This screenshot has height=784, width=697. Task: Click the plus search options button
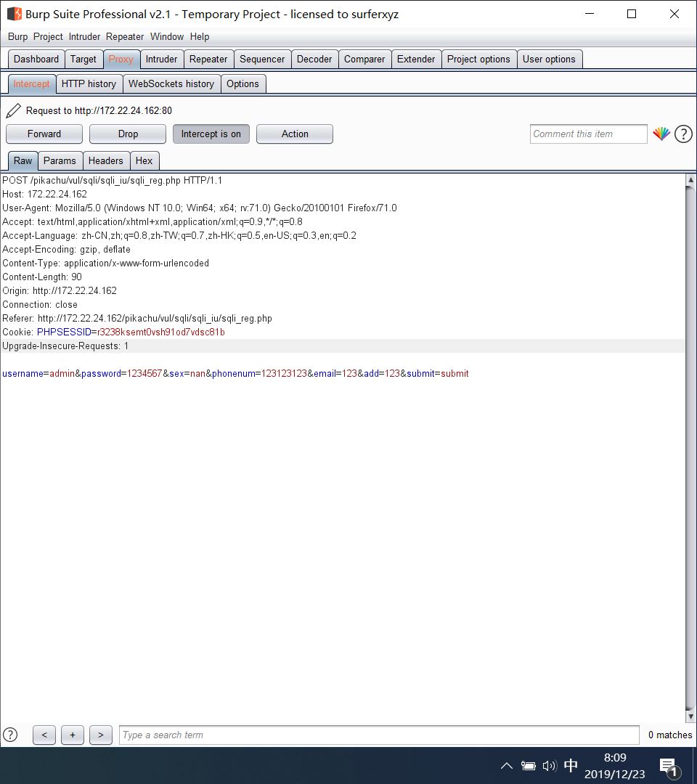tap(73, 735)
